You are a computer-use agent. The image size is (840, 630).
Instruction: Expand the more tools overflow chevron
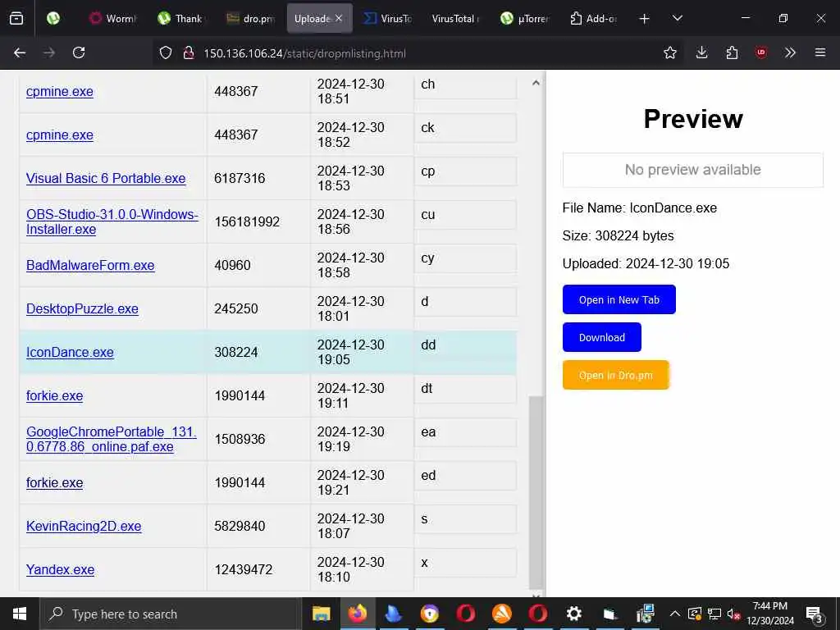(x=790, y=52)
